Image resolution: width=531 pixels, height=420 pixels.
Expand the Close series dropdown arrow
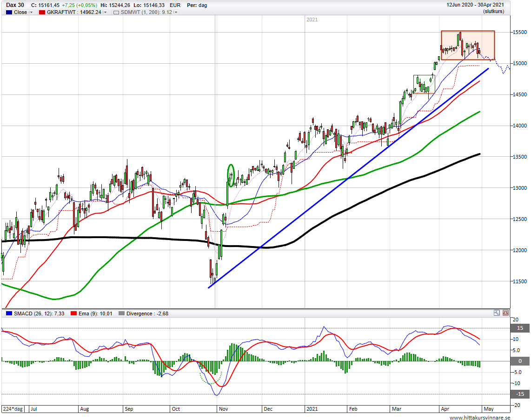click(x=31, y=12)
